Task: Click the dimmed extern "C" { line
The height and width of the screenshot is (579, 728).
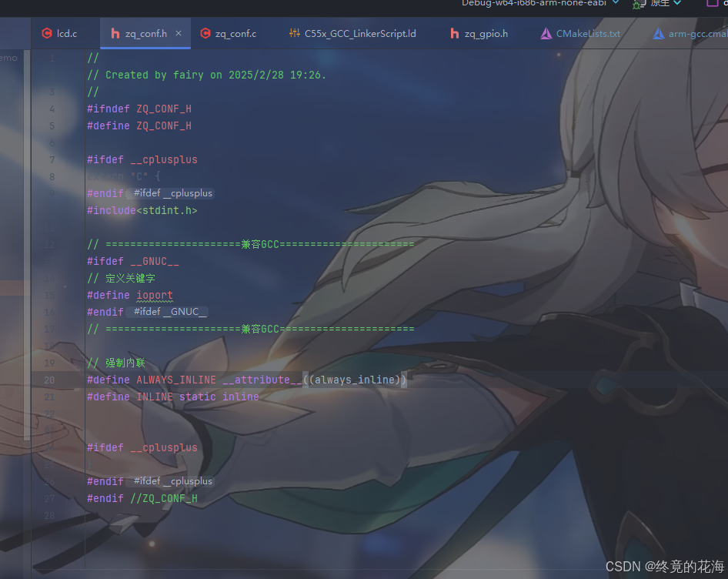Action: click(x=123, y=176)
